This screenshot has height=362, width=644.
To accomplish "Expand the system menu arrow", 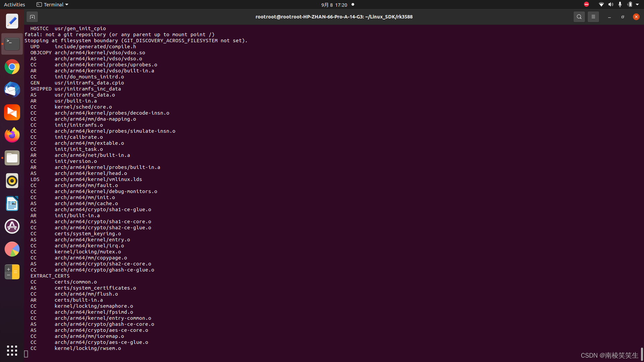I will click(x=637, y=5).
